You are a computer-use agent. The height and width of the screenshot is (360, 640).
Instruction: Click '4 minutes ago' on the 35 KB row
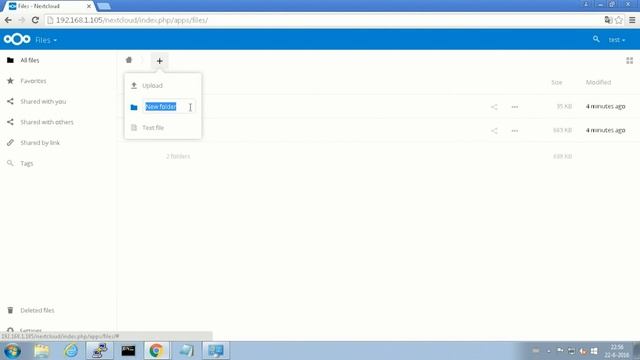605,107
